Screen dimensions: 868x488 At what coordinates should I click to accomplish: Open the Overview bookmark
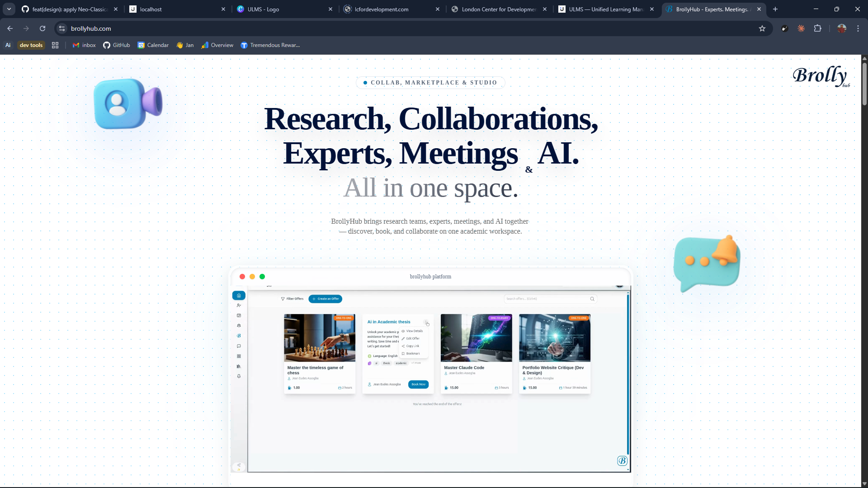click(x=217, y=45)
